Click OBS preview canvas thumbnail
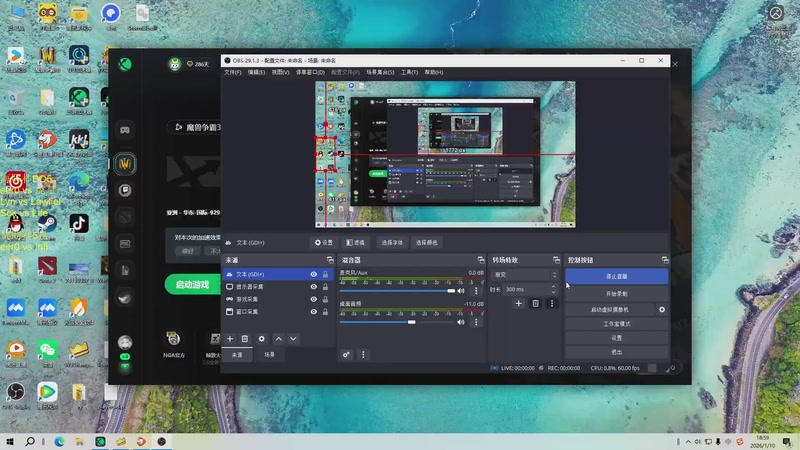Image resolution: width=800 pixels, height=450 pixels. [445, 154]
